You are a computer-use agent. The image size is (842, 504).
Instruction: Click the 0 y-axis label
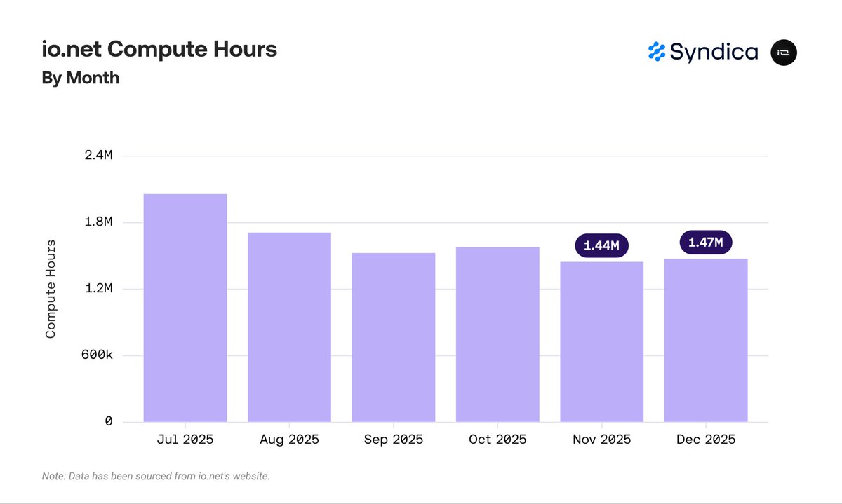[x=109, y=421]
